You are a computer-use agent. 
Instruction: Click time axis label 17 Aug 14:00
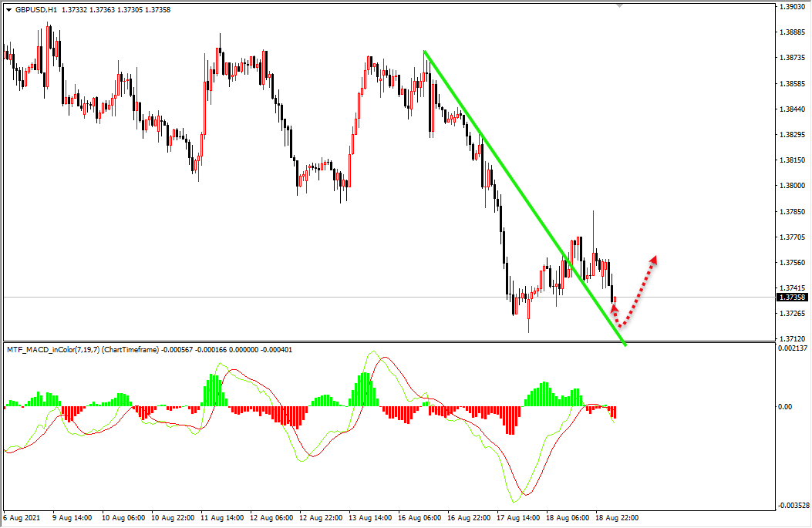click(x=518, y=518)
